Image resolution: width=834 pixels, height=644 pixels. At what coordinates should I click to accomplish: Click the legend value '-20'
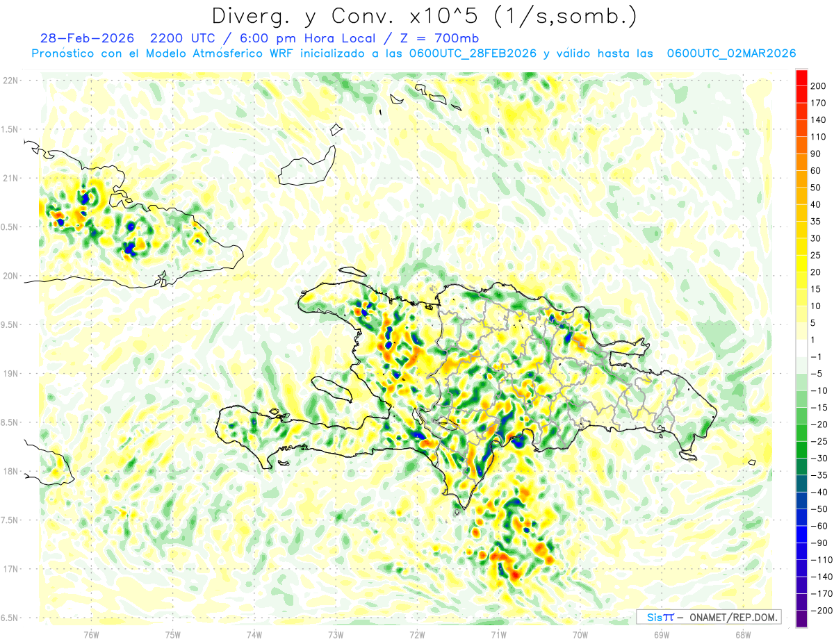(x=819, y=424)
